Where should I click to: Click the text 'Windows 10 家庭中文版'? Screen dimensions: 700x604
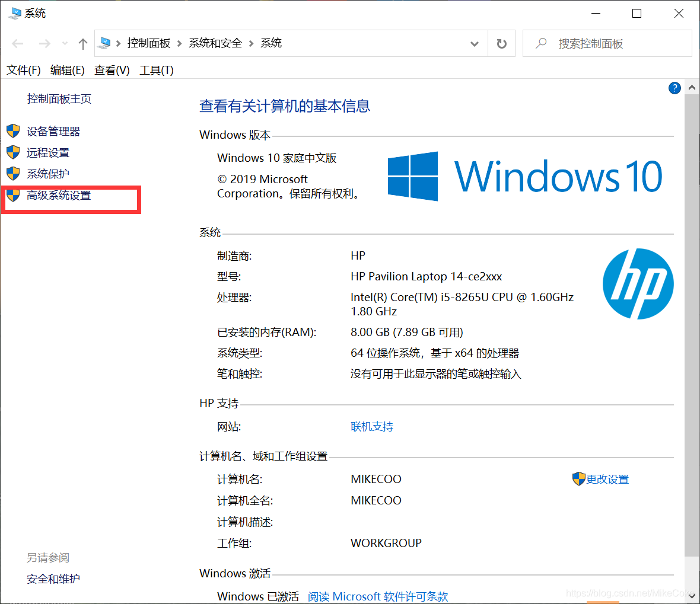click(277, 158)
